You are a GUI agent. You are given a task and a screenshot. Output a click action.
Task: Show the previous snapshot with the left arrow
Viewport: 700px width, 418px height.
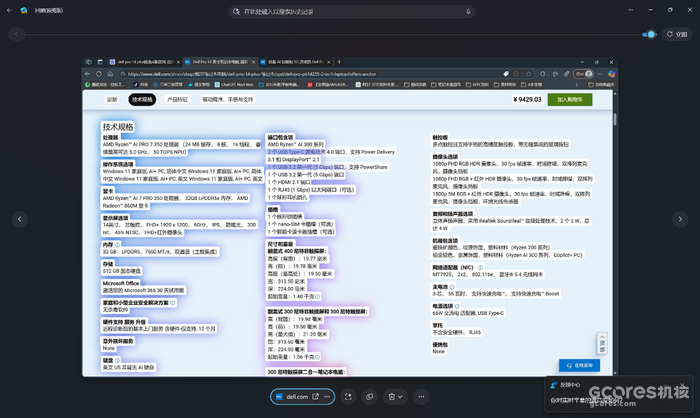(20, 219)
